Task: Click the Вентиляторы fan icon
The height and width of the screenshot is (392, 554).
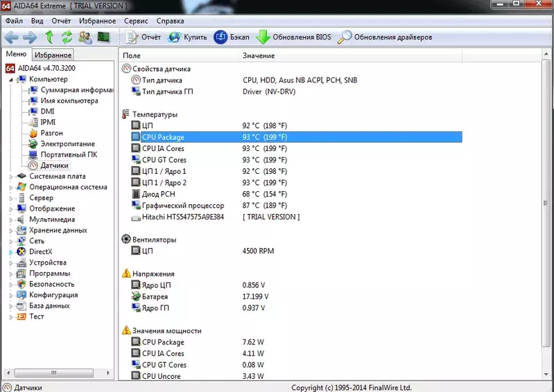Action: coord(126,239)
